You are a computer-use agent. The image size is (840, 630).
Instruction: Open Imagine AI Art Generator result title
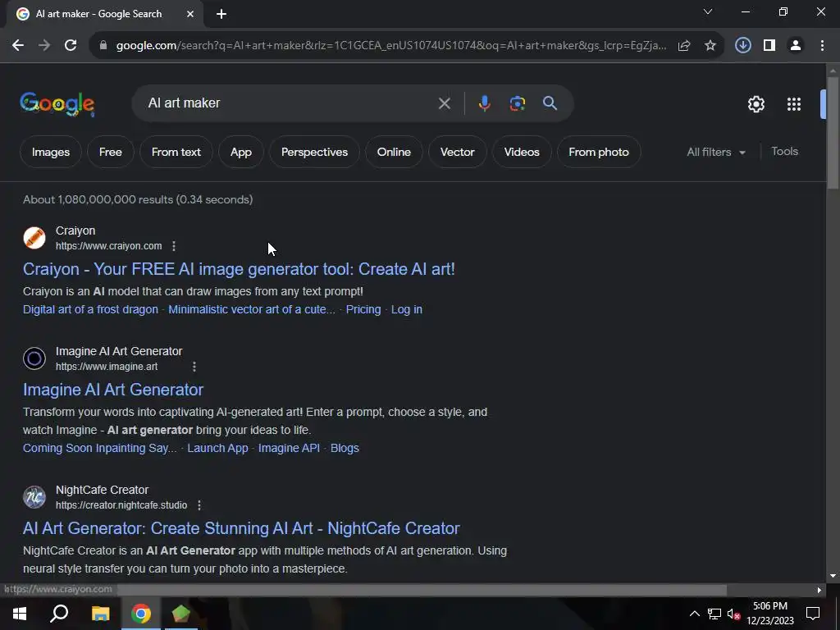[113, 390]
